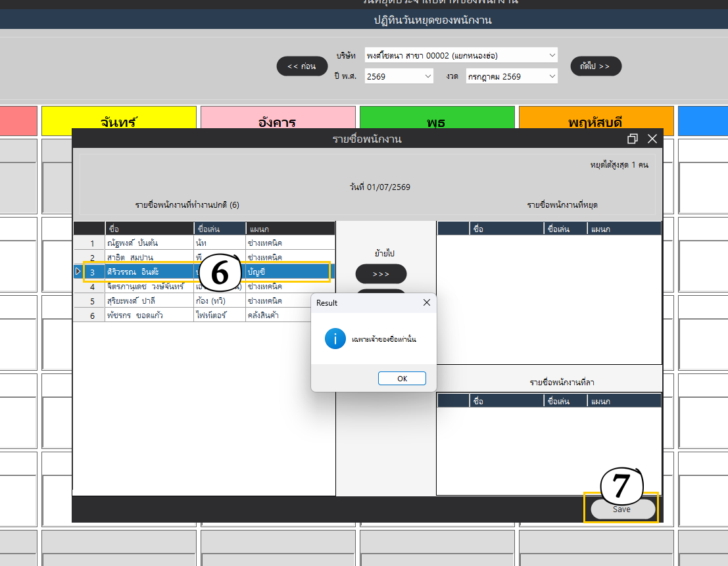Click the orange พฤหัสบดี day header
Image resolution: width=728 pixels, height=566 pixels.
tap(596, 121)
